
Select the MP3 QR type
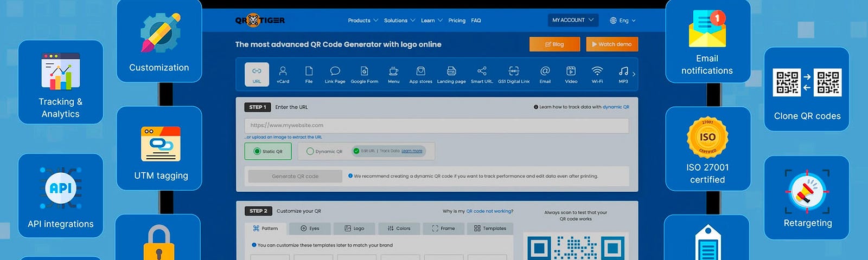click(623, 74)
